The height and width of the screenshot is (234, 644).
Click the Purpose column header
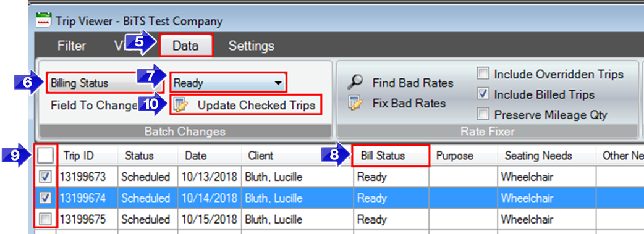pos(464,156)
